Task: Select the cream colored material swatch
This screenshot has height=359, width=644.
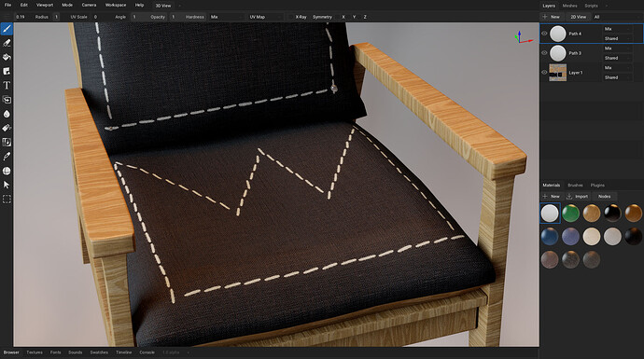Action: [592, 237]
